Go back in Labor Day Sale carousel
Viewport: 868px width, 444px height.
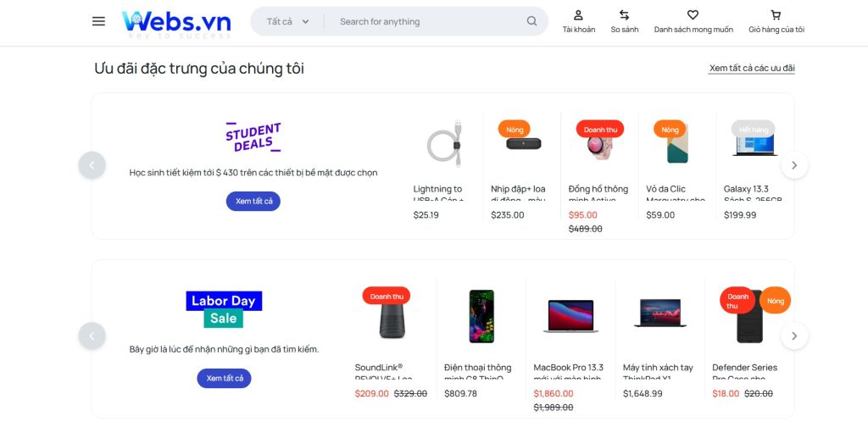[x=92, y=336]
